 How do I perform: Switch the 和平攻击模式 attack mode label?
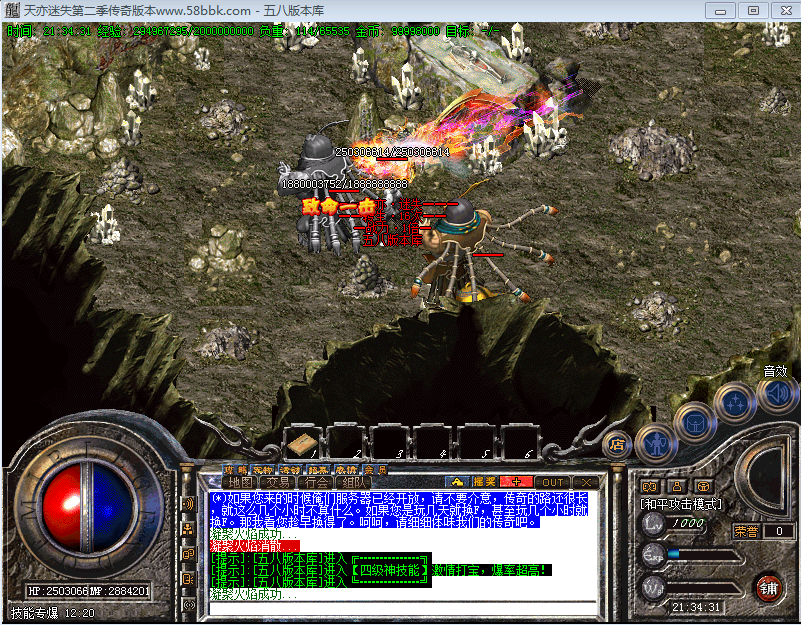(680, 504)
